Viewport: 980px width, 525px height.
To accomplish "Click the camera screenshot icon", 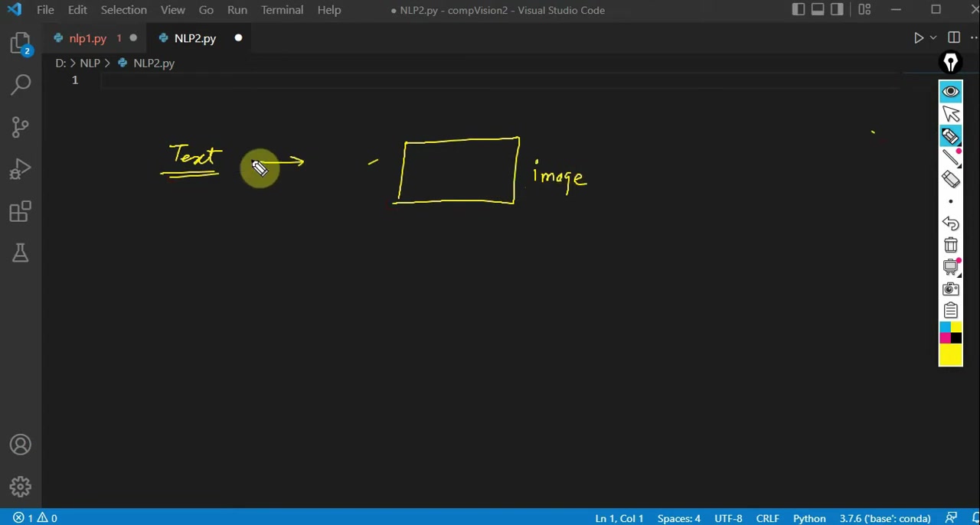I will (950, 289).
